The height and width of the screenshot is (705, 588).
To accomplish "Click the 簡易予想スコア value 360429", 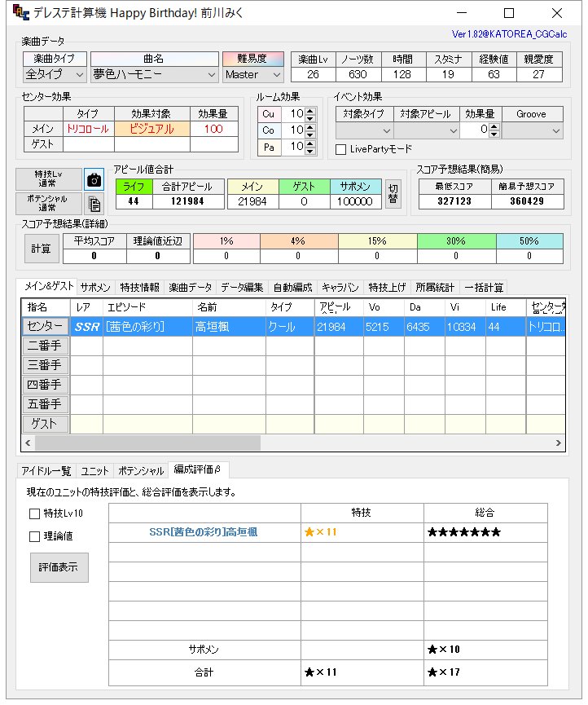I will tap(528, 201).
